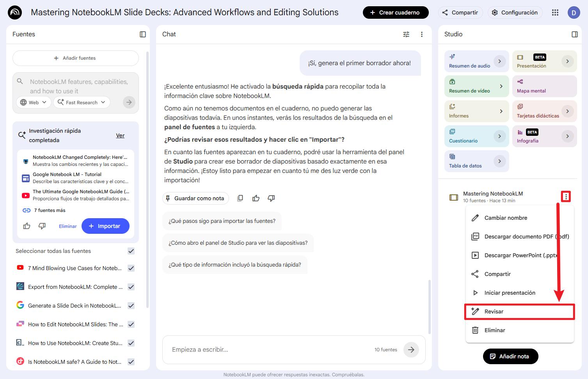
Task: Dislike the chat response
Action: (x=271, y=198)
